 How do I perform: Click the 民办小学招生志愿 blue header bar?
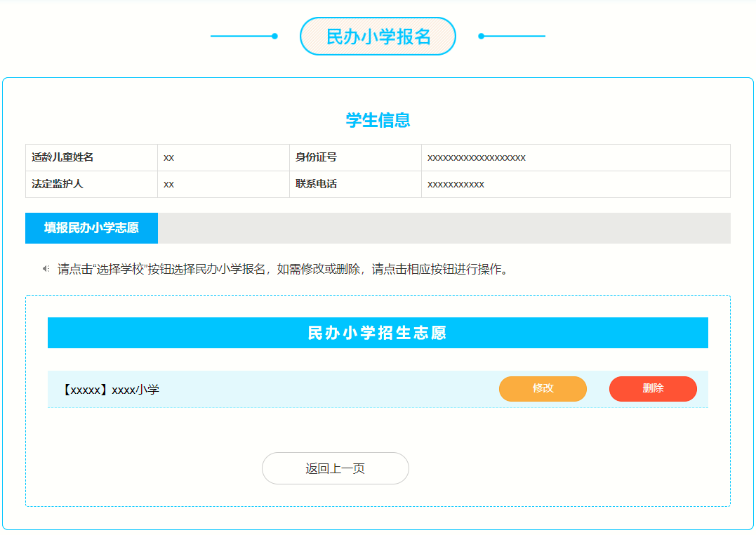click(378, 333)
